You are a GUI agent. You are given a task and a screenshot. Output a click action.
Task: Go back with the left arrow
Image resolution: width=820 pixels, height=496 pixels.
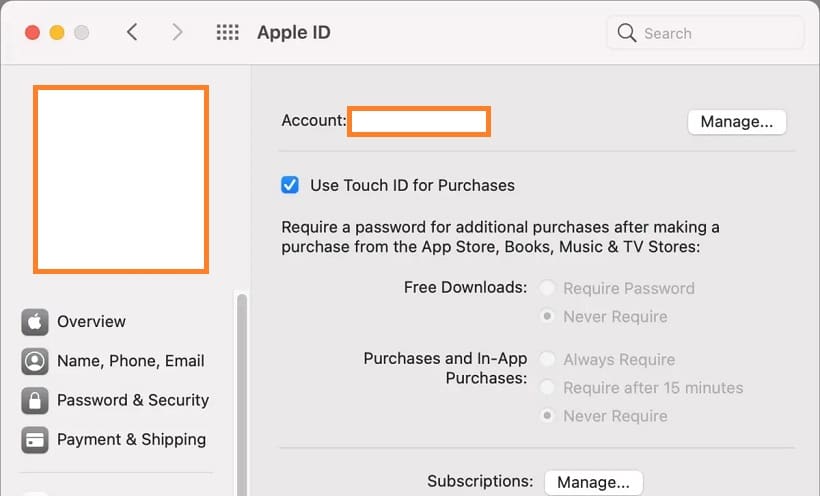pos(132,33)
